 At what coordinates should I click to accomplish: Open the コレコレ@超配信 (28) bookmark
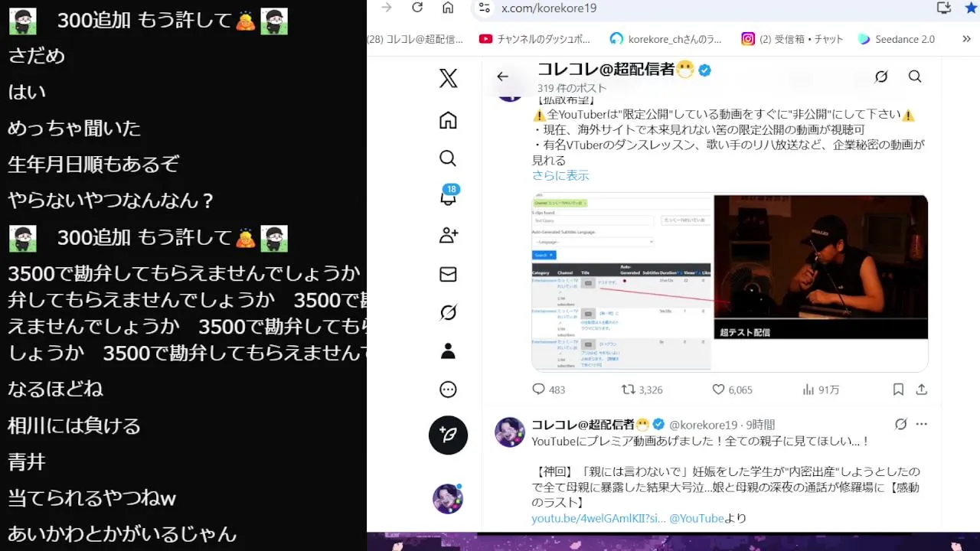pos(415,39)
